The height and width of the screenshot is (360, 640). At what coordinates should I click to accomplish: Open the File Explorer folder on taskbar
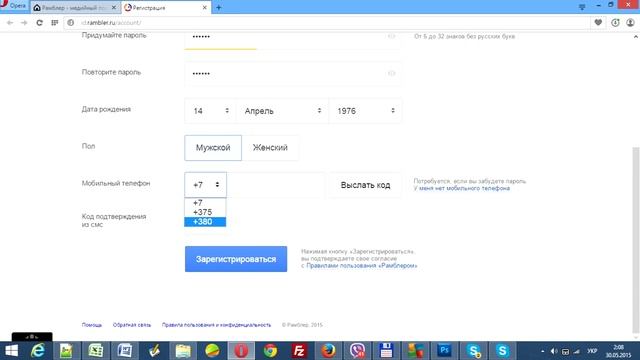[183, 351]
